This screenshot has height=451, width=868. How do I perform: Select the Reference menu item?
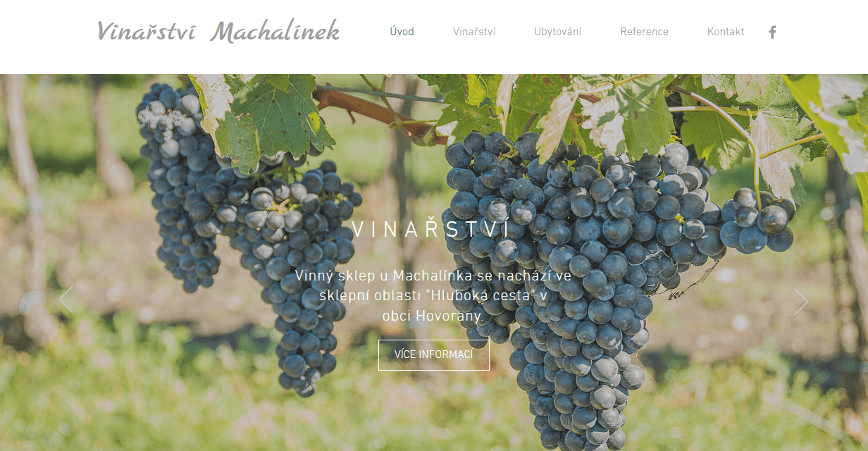point(644,32)
